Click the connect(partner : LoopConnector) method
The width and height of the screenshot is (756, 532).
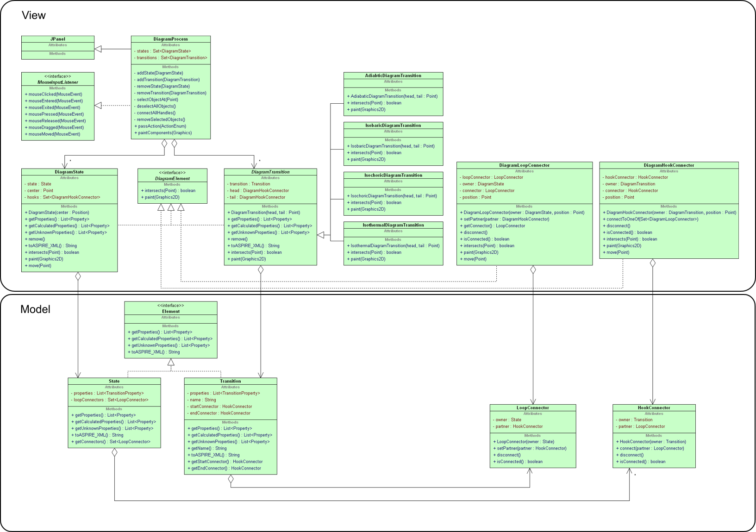[650, 448]
